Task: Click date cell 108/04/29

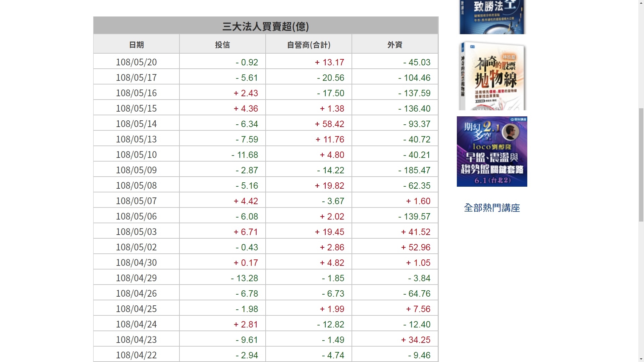Action: click(136, 278)
